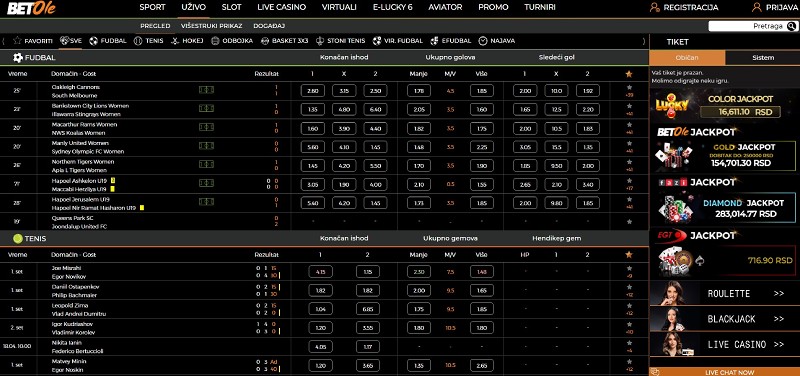
Task: Open live pitch for Bankstown City Lions Women
Action: (206, 109)
